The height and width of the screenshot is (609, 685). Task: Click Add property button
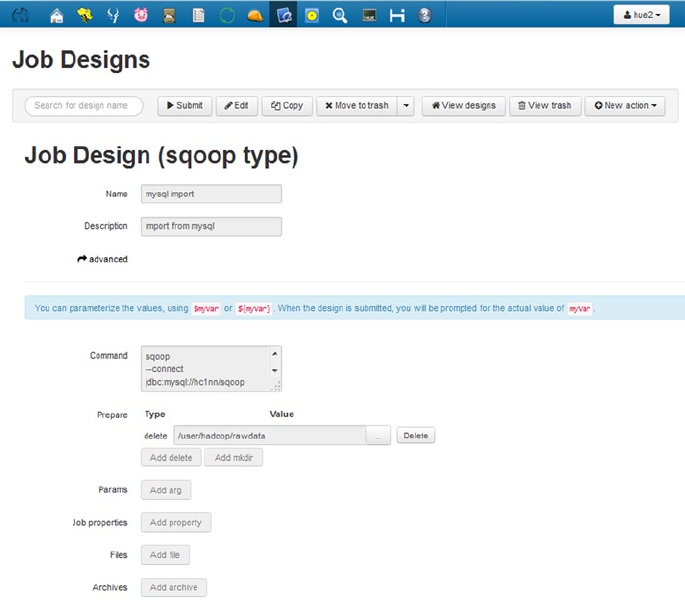[176, 522]
